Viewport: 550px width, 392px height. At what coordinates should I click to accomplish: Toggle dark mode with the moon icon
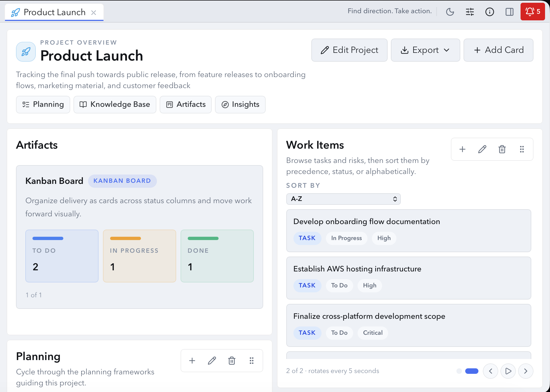pos(450,12)
